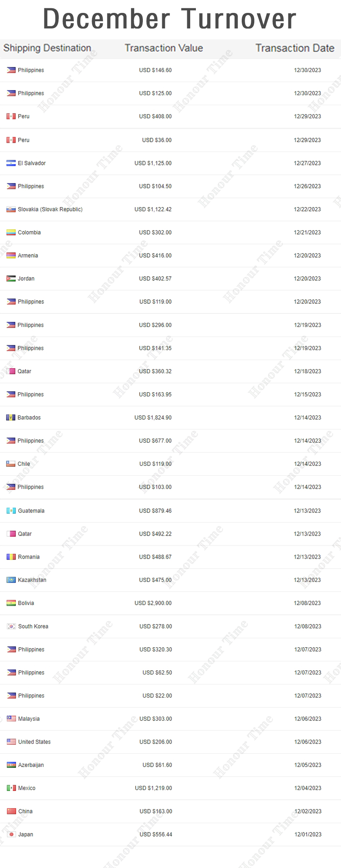Click the El Salvador flag icon
Screen dimensions: 341x868
tap(11, 163)
